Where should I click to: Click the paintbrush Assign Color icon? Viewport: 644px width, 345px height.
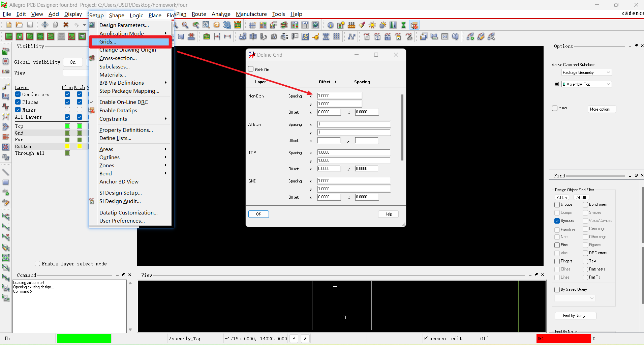(362, 25)
